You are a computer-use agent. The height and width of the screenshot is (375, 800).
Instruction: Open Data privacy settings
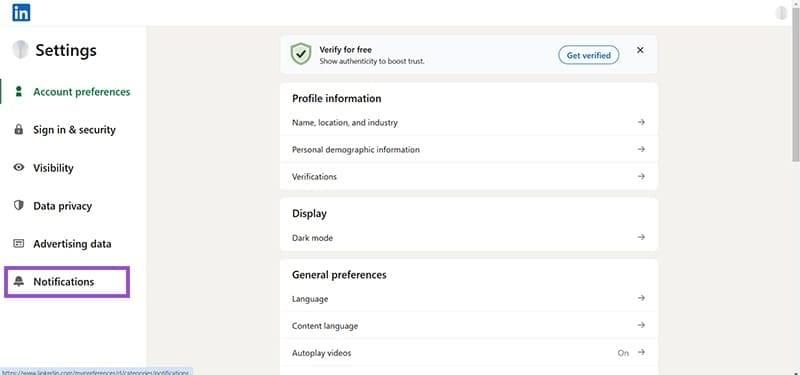tap(62, 206)
